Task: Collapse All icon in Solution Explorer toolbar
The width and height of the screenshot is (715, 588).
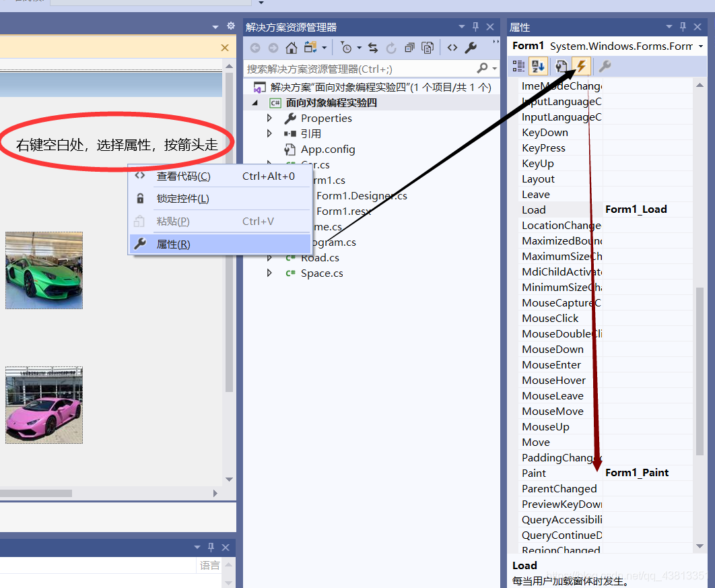Action: point(409,48)
